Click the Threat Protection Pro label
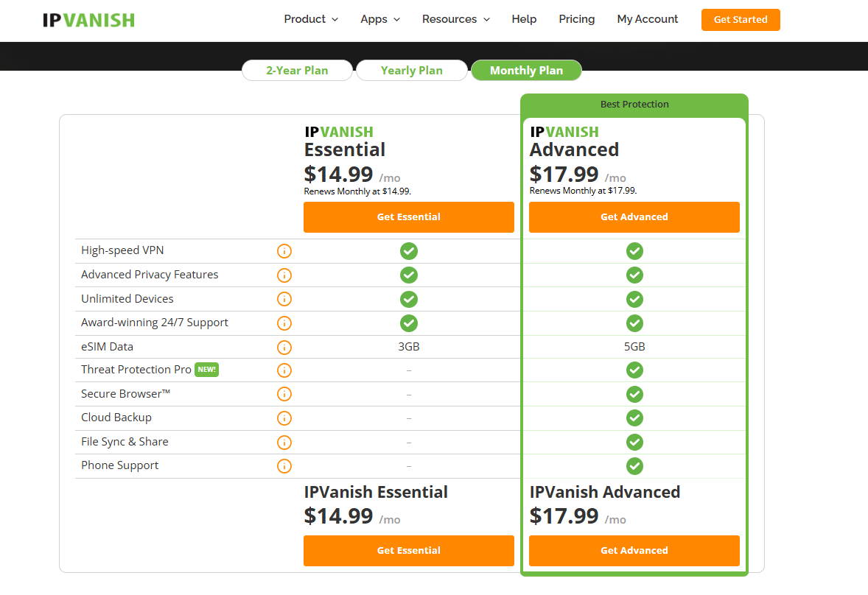The image size is (868, 595). coord(136,370)
